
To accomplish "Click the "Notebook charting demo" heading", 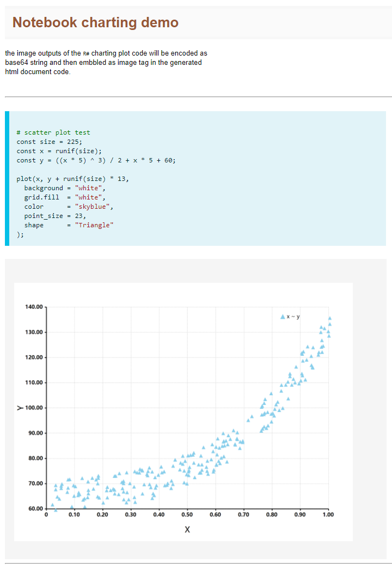I will pyautogui.click(x=95, y=22).
